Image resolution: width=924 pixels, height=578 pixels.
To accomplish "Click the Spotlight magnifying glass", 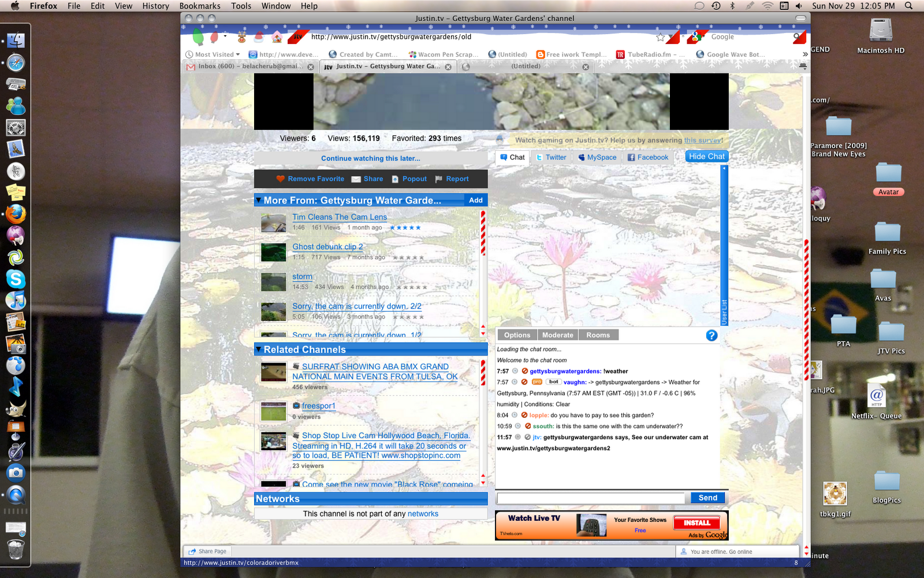I will tap(908, 6).
